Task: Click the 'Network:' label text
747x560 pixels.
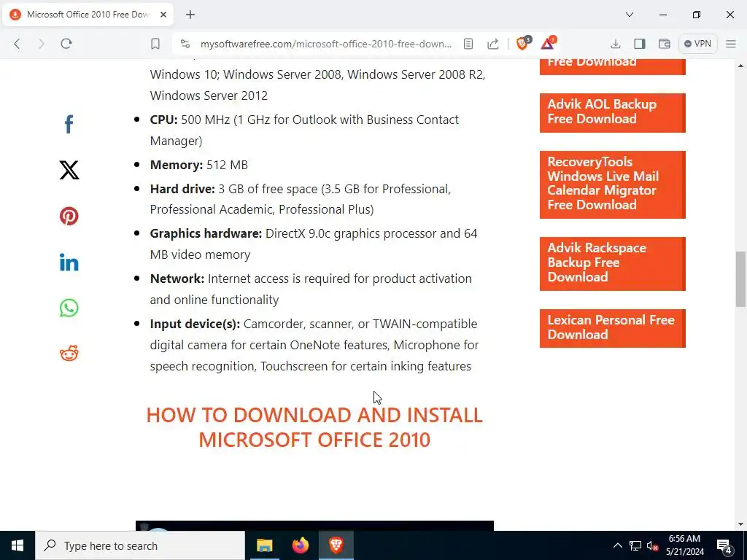Action: pyautogui.click(x=177, y=279)
